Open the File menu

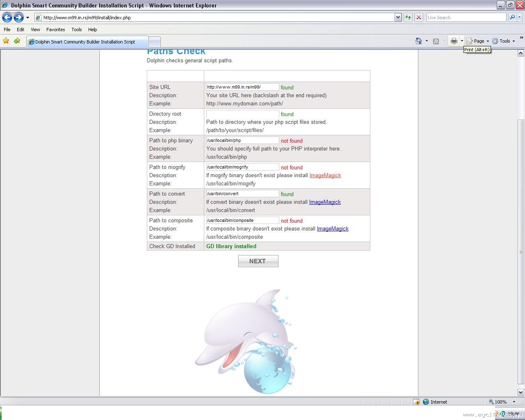tap(7, 30)
